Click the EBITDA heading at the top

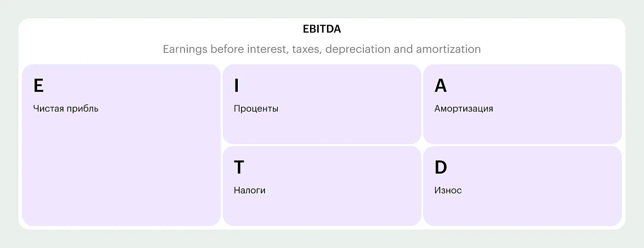(322, 29)
